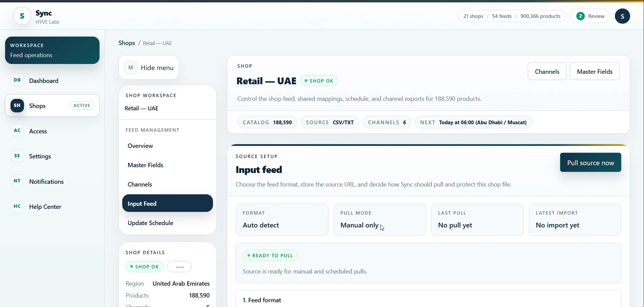Viewport: 644px width, 307px height.
Task: Click the SHOP OK badge beside shop title
Action: coord(319,81)
